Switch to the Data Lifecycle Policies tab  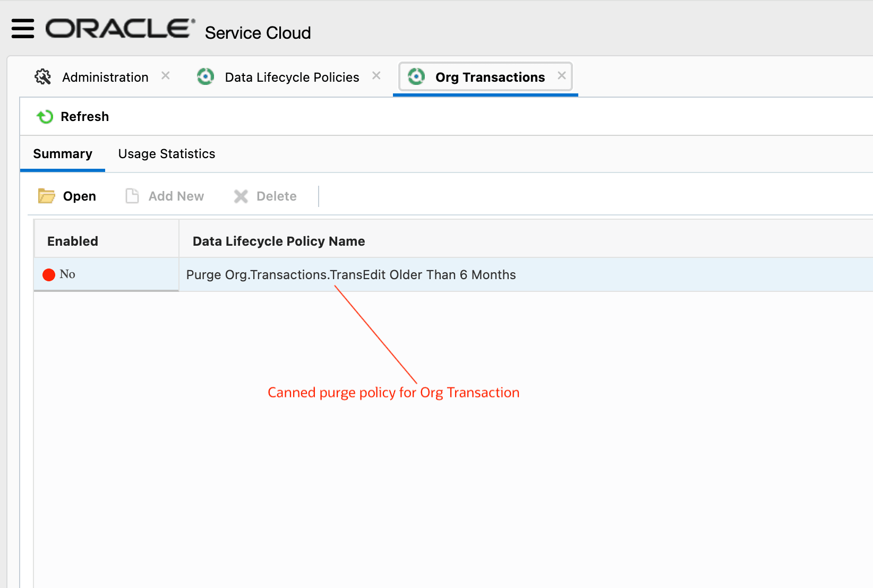[292, 77]
